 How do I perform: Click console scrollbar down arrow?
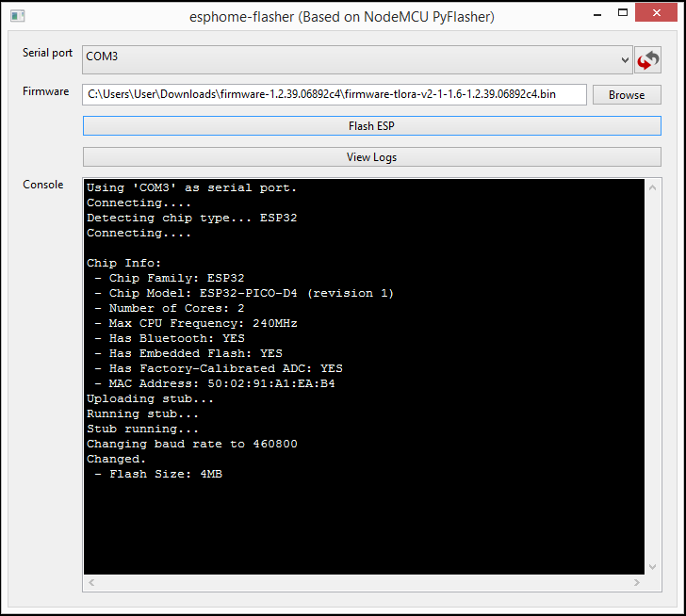pyautogui.click(x=652, y=567)
